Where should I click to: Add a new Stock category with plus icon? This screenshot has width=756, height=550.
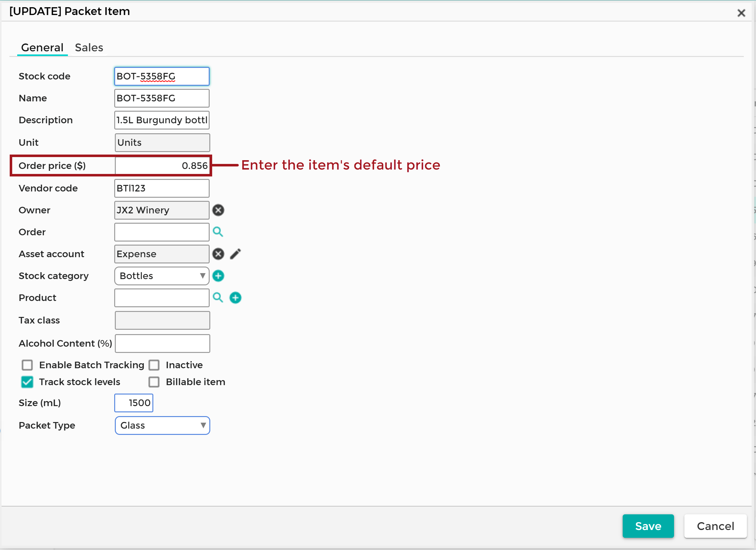pyautogui.click(x=218, y=276)
